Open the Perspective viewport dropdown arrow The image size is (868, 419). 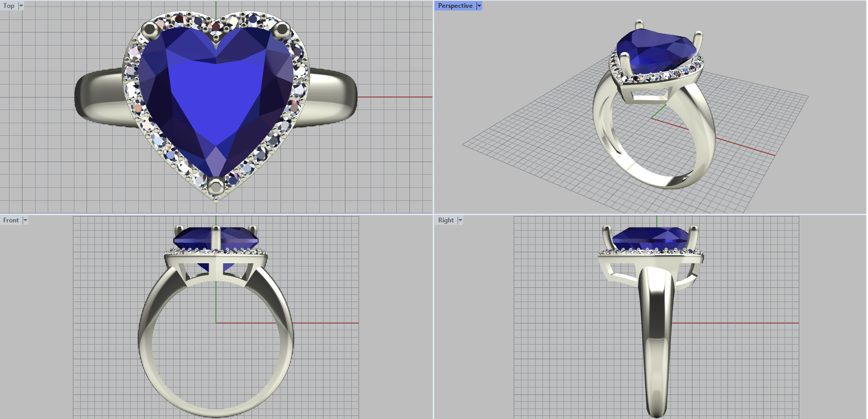tap(479, 6)
